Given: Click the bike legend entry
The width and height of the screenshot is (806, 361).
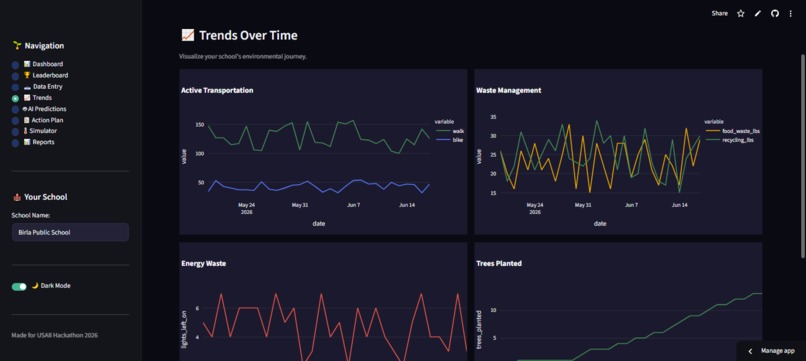Looking at the screenshot, I should (449, 140).
